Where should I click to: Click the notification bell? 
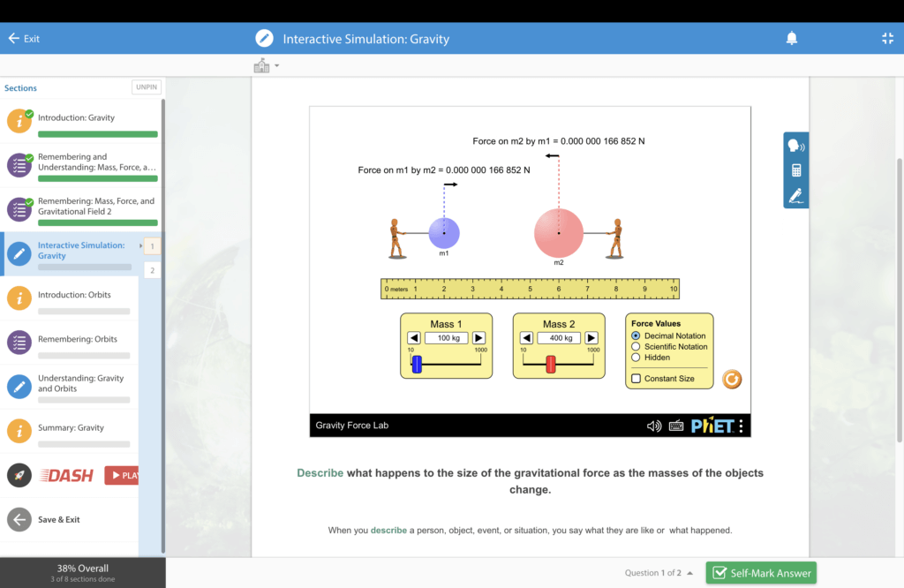(x=791, y=38)
